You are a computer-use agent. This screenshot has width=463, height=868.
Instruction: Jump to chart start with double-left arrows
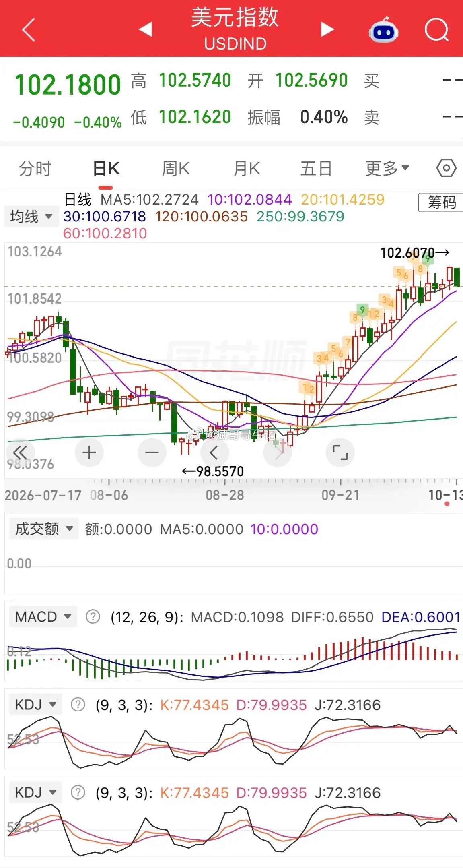click(20, 453)
